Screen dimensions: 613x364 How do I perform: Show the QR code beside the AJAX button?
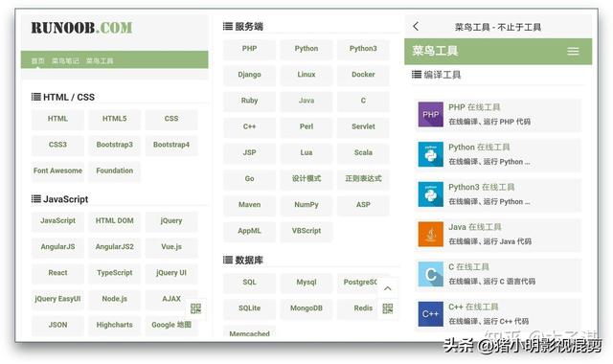195,308
